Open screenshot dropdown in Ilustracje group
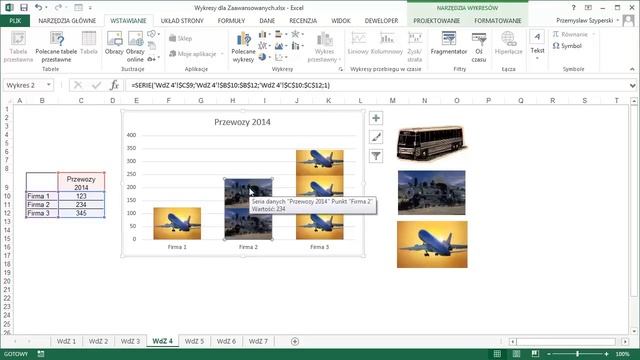 point(153,58)
